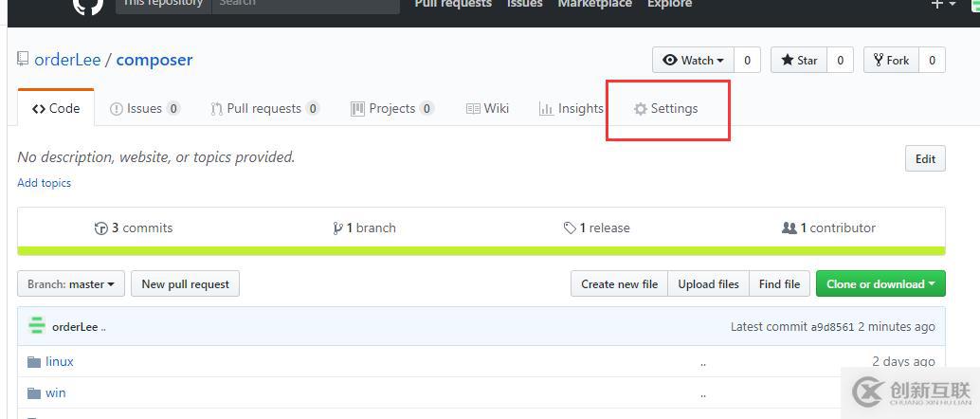This screenshot has height=419, width=980.
Task: Click the win commit message dots
Action: tap(703, 394)
